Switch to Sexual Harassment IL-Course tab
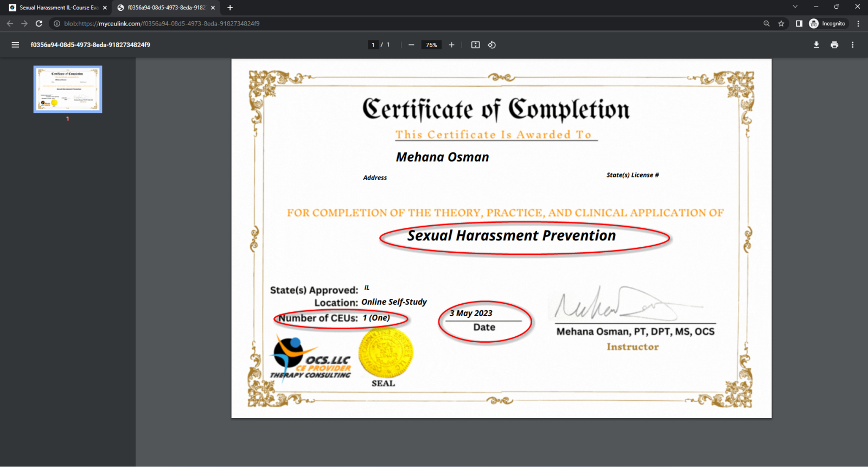Screen dimensions: 868x467 [54, 8]
